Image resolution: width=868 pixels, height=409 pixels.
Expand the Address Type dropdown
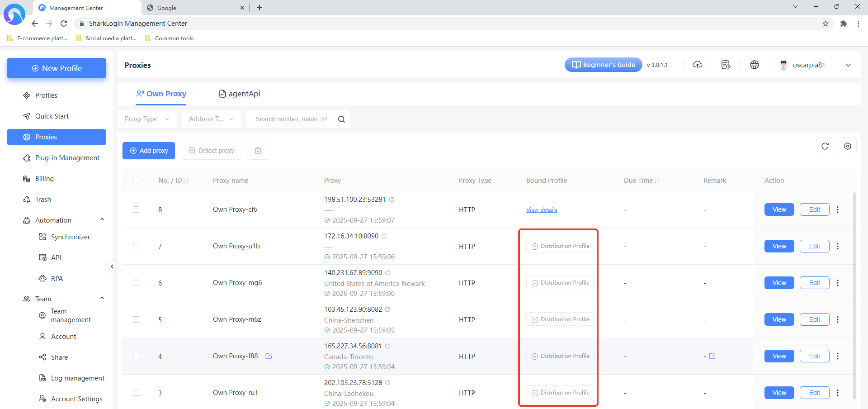211,119
